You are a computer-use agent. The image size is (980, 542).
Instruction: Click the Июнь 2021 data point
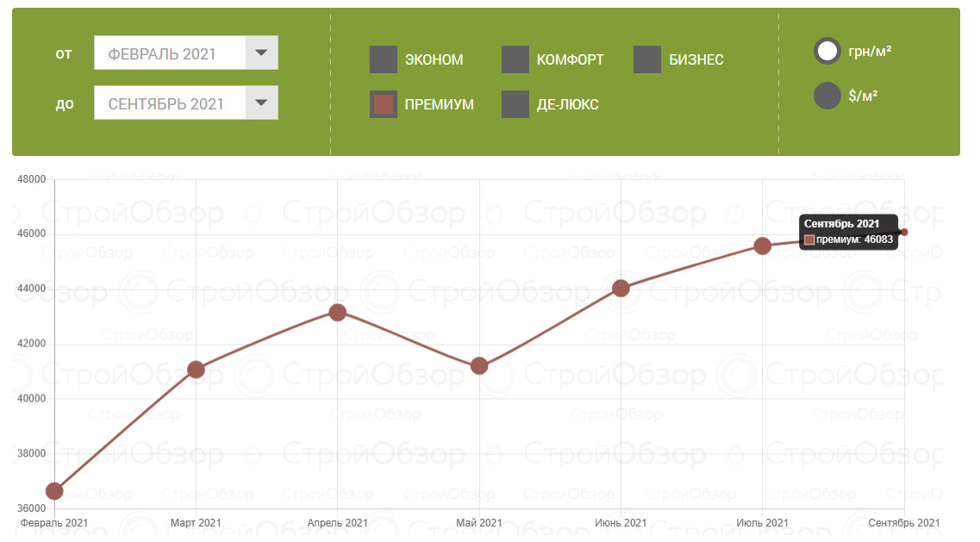pos(621,288)
